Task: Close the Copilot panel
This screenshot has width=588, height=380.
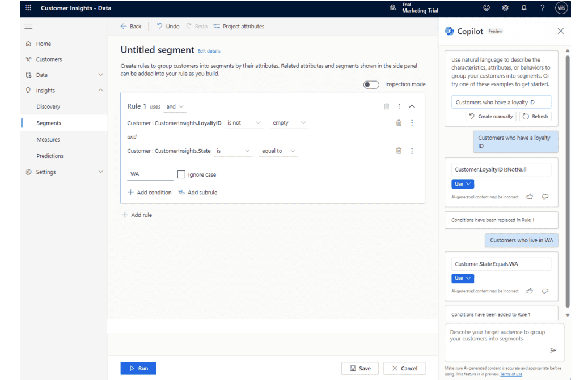Action: (x=561, y=31)
